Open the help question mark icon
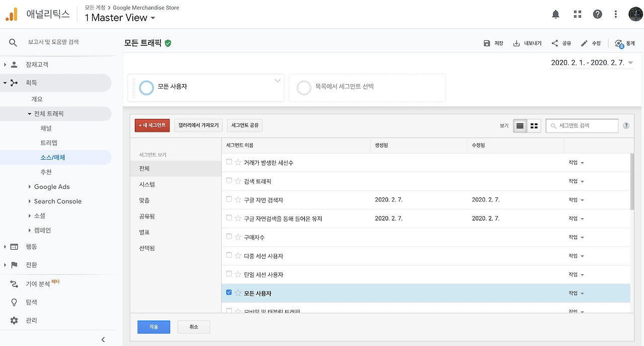This screenshot has width=644, height=346. [x=597, y=14]
